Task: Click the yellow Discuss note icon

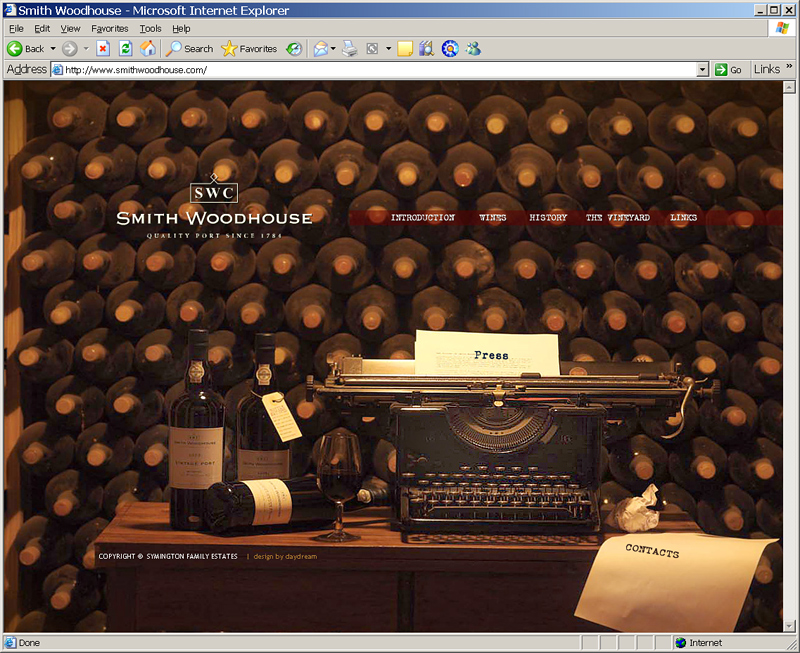Action: [x=405, y=49]
